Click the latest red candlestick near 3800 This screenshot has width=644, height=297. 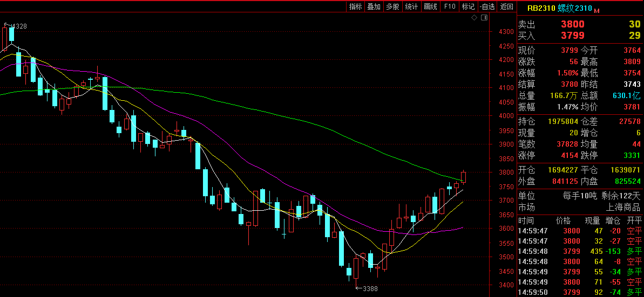pos(463,177)
